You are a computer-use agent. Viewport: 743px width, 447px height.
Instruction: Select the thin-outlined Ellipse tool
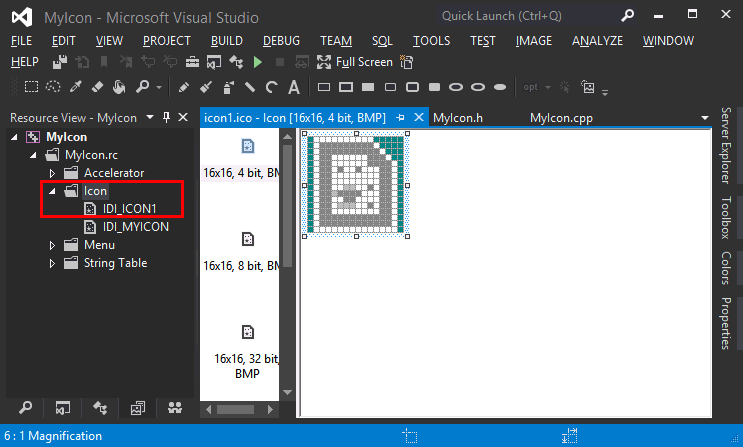(x=456, y=87)
